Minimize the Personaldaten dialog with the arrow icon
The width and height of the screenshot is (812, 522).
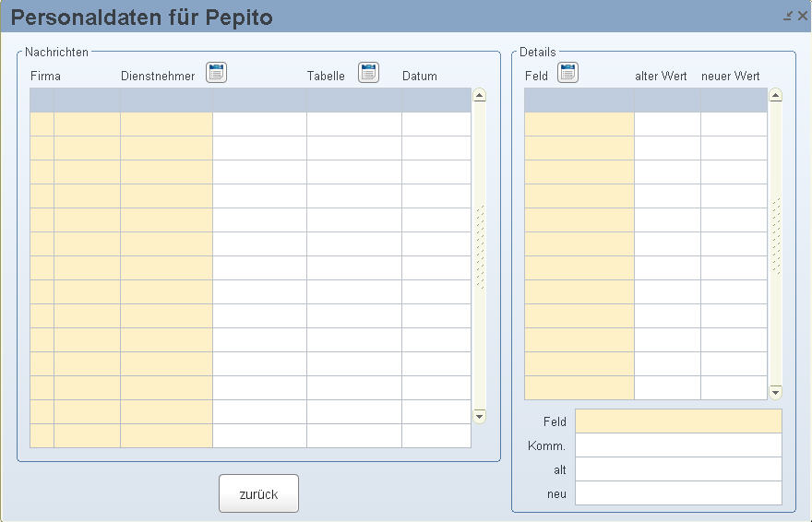coord(788,16)
